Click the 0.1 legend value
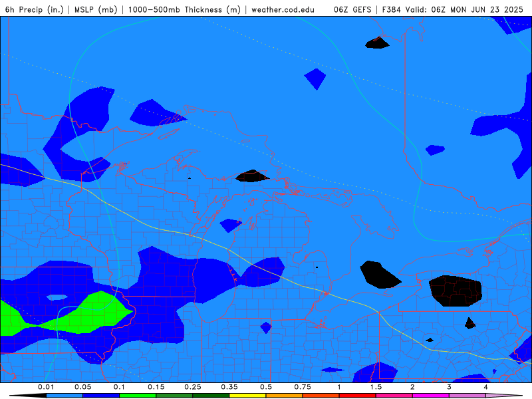Viewport: 532px width, 399px height. [119, 387]
